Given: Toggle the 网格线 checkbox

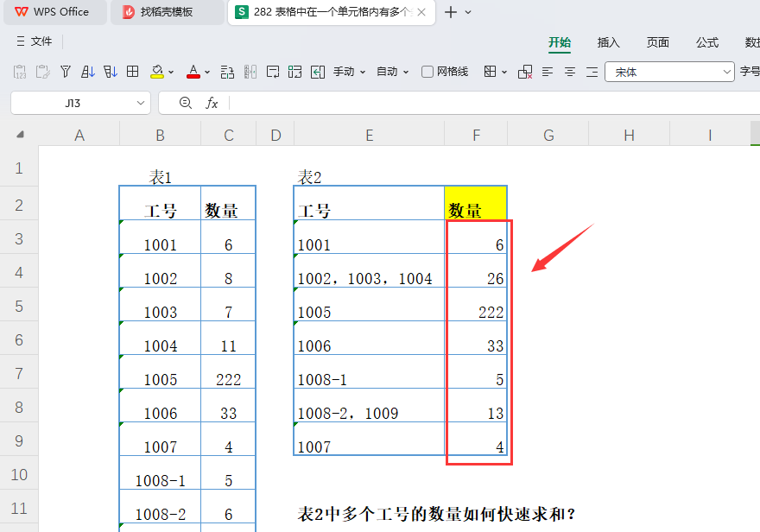Looking at the screenshot, I should pyautogui.click(x=427, y=73).
